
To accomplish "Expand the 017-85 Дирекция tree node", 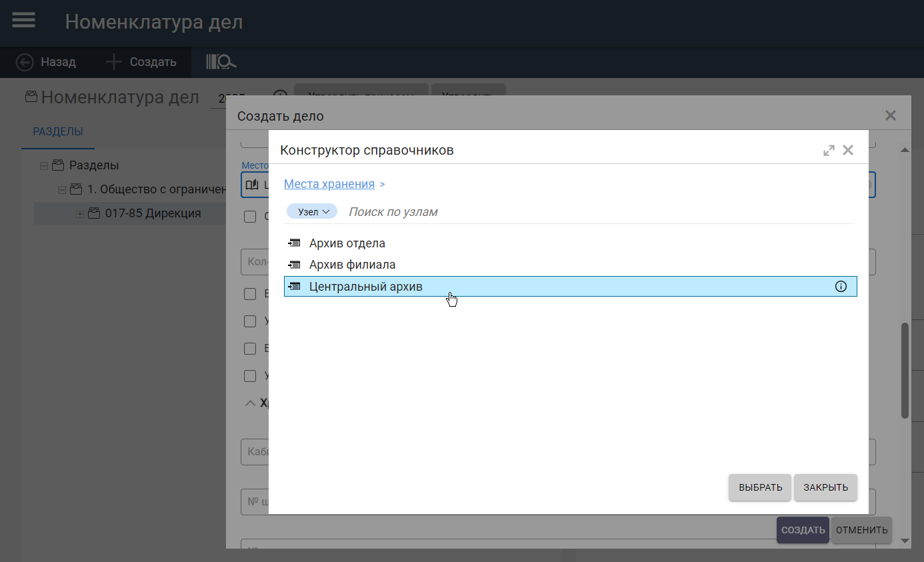I will click(80, 214).
